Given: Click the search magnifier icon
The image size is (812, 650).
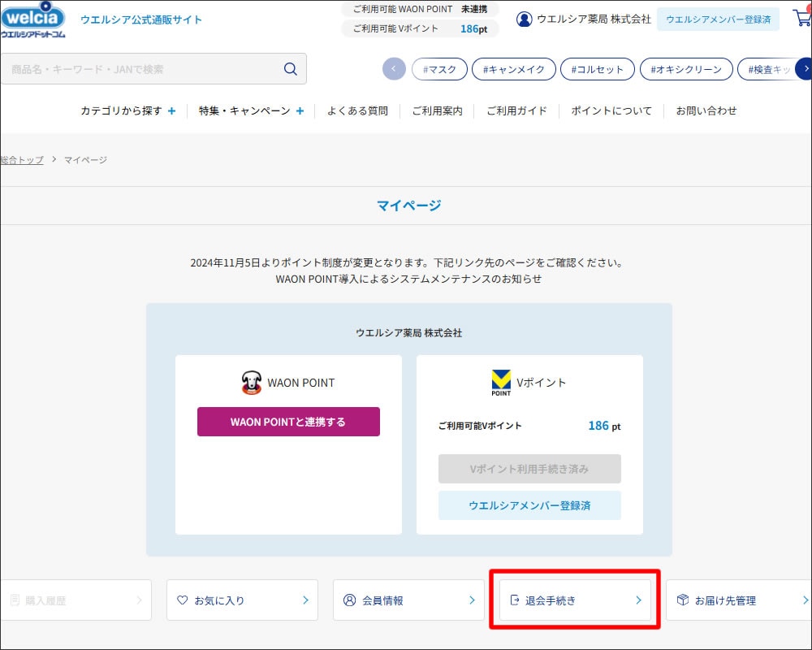Looking at the screenshot, I should [291, 69].
